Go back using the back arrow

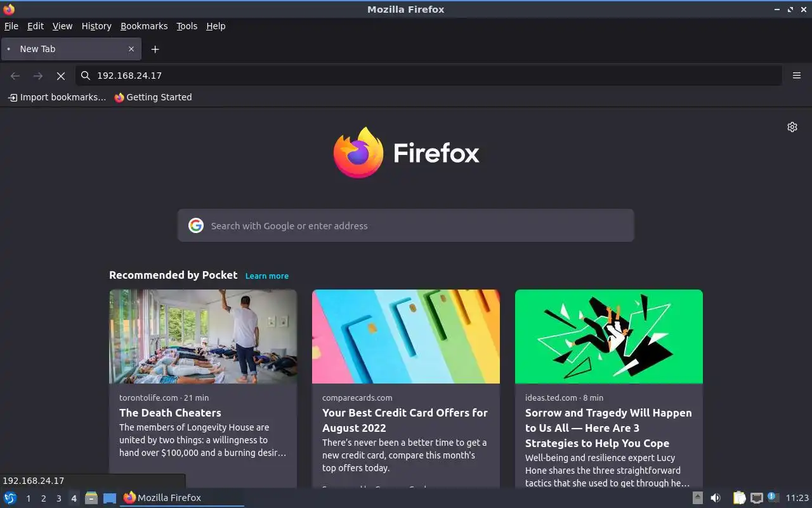15,76
